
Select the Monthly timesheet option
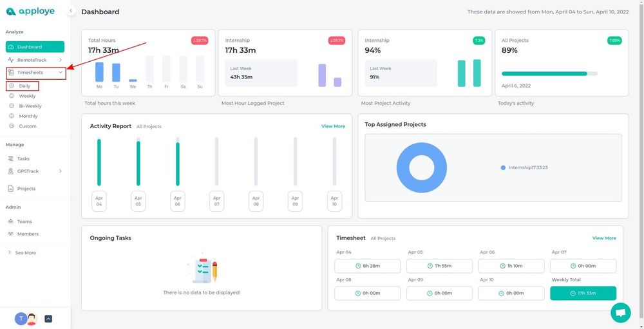28,117
